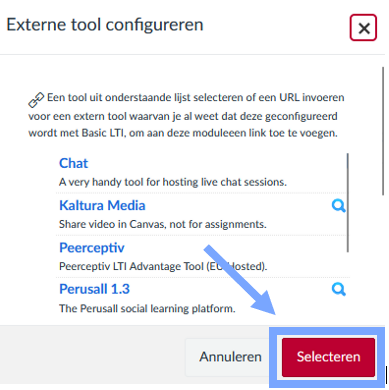The height and width of the screenshot is (390, 389).
Task: Choose the Peerceptiv tool from the list
Action: point(92,248)
